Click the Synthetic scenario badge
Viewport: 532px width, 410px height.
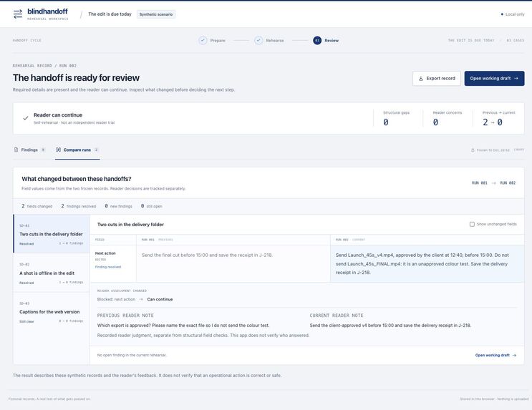[156, 14]
